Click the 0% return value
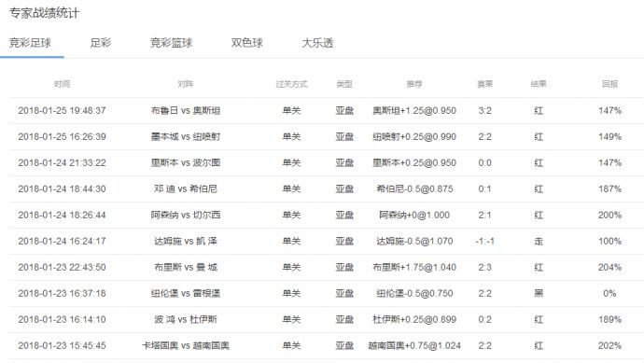The height and width of the screenshot is (363, 644). pyautogui.click(x=609, y=294)
